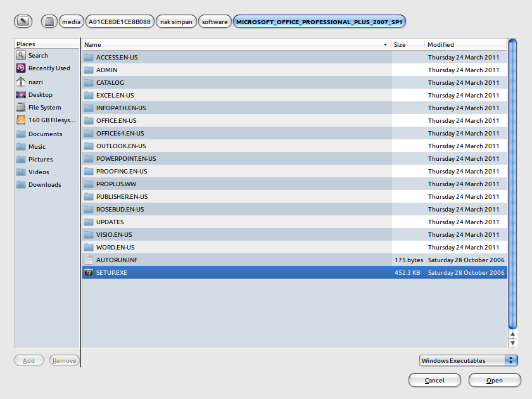Click the EXCEL.EN-US folder icon
This screenshot has width=532, height=399.
(x=89, y=95)
